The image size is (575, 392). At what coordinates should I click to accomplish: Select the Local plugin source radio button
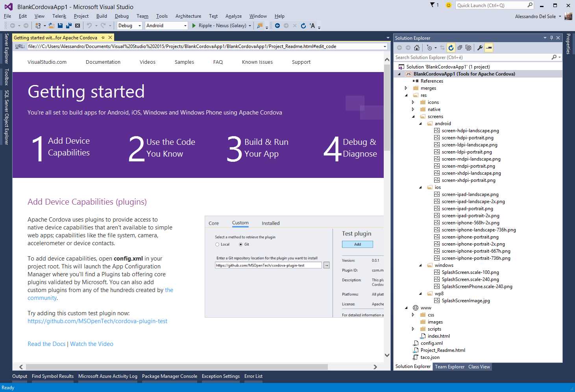coord(217,244)
